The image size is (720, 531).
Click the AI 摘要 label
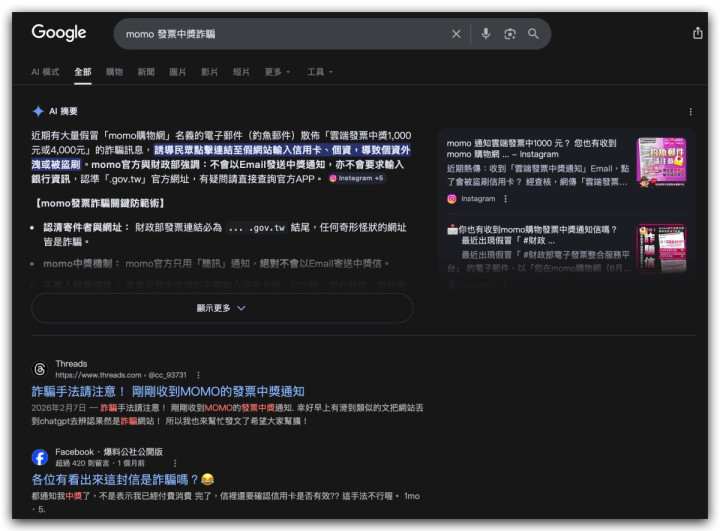tap(63, 111)
